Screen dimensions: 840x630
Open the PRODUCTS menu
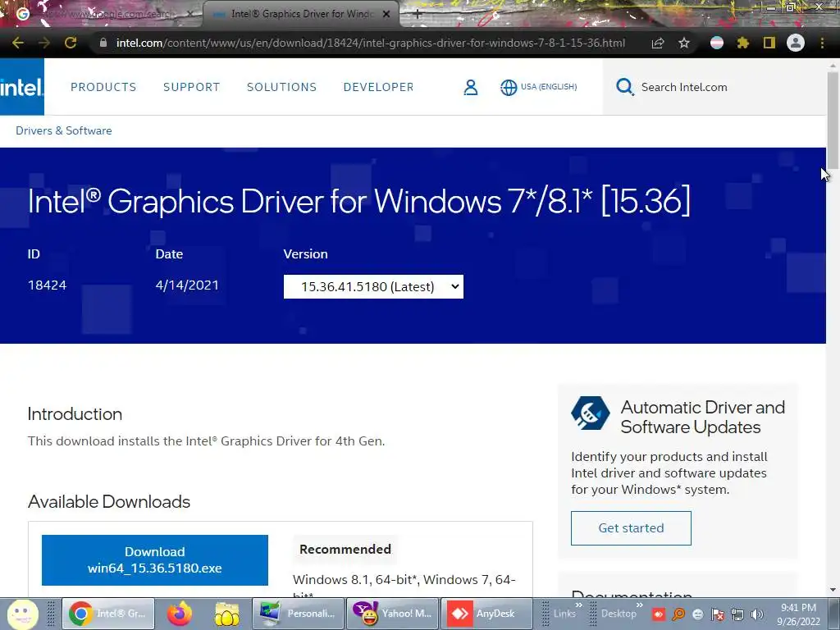pyautogui.click(x=103, y=87)
